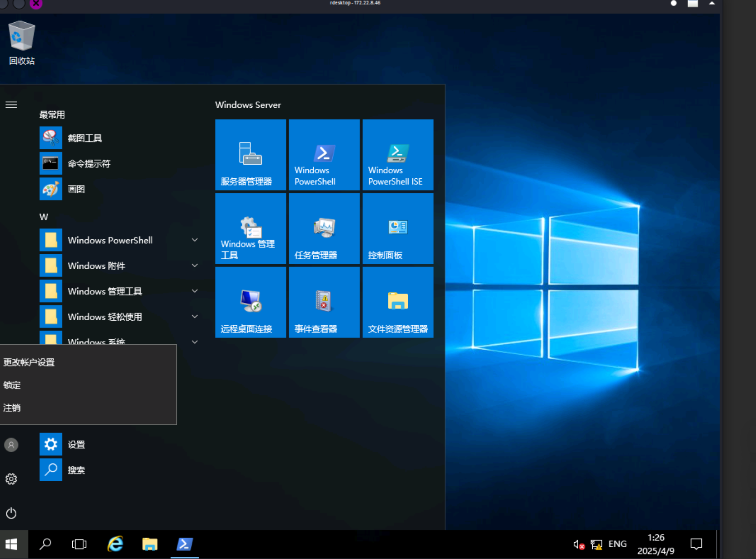
Task: Click the power button in Start sidebar
Action: (x=11, y=513)
